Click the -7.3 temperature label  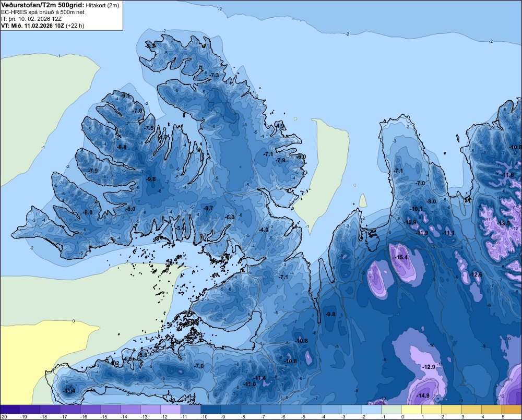tap(214, 76)
